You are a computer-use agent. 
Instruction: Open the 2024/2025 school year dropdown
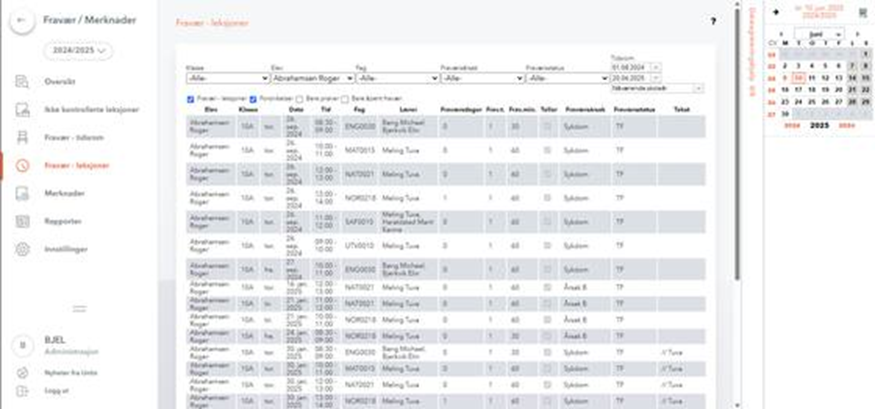[x=78, y=50]
